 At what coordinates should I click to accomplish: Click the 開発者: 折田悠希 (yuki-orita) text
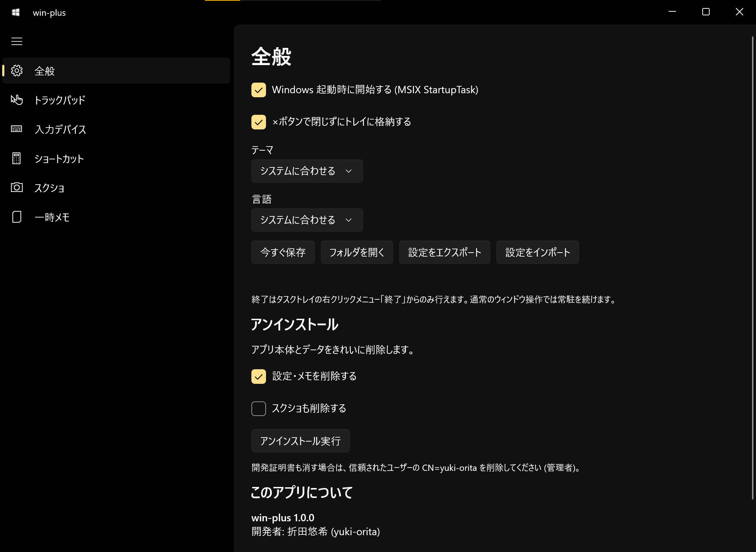(x=316, y=532)
